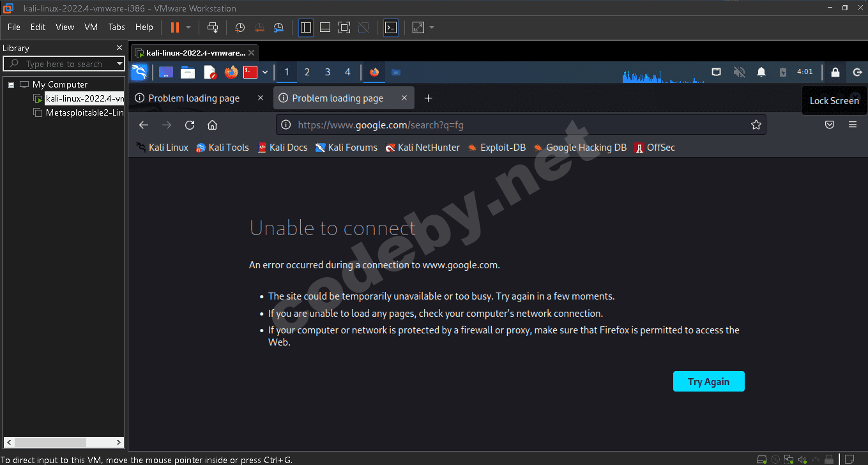Open the VM menu

pos(91,27)
